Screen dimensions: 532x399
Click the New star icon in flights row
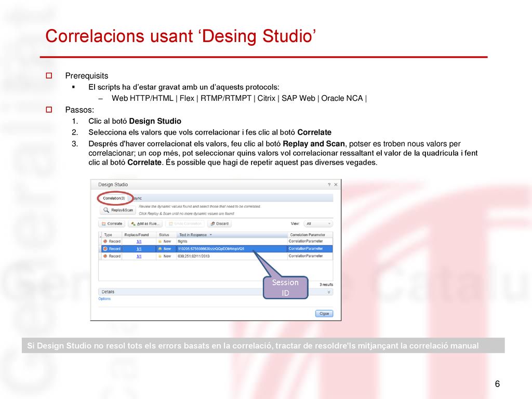pos(160,241)
